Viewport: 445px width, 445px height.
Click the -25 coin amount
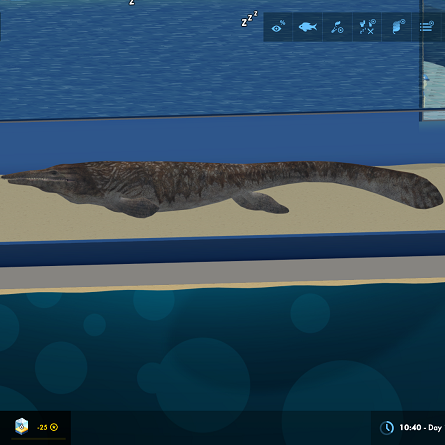[x=42, y=427]
